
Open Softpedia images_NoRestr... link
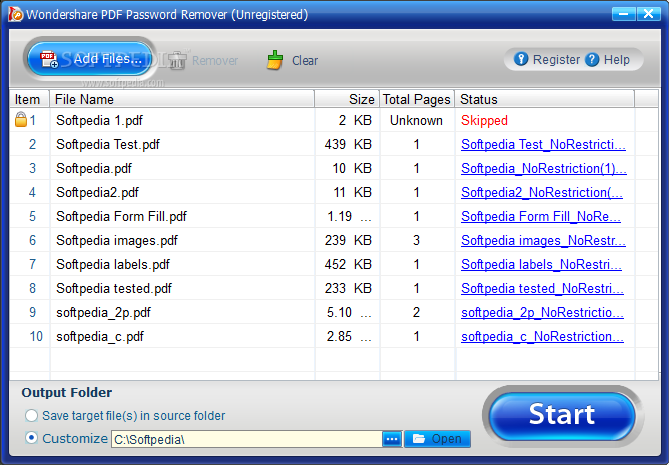543,241
